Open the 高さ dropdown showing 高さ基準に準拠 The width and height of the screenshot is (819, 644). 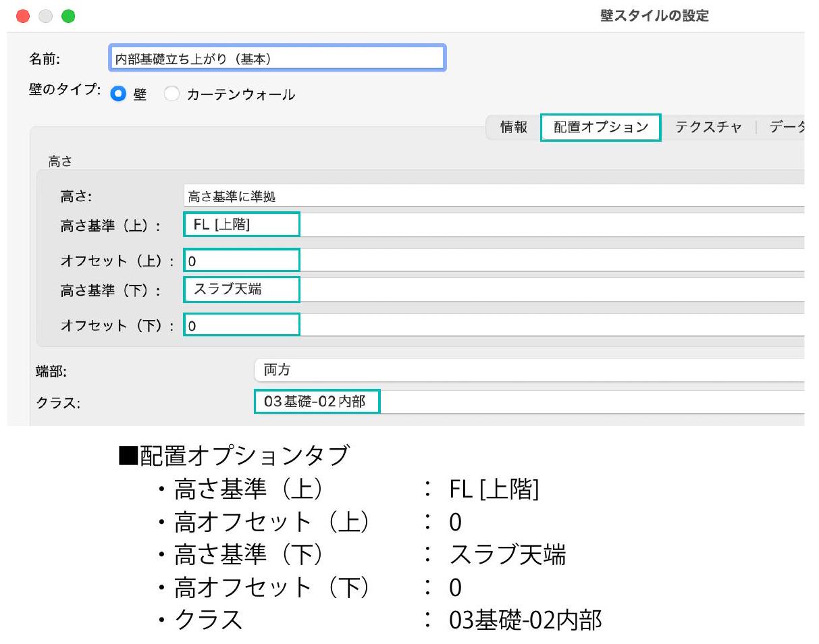494,196
